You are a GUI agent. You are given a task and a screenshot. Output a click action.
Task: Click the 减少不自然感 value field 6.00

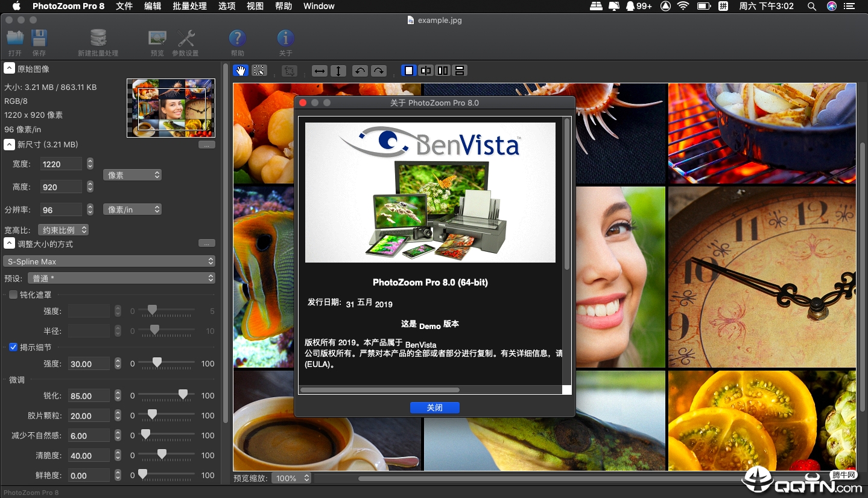89,436
